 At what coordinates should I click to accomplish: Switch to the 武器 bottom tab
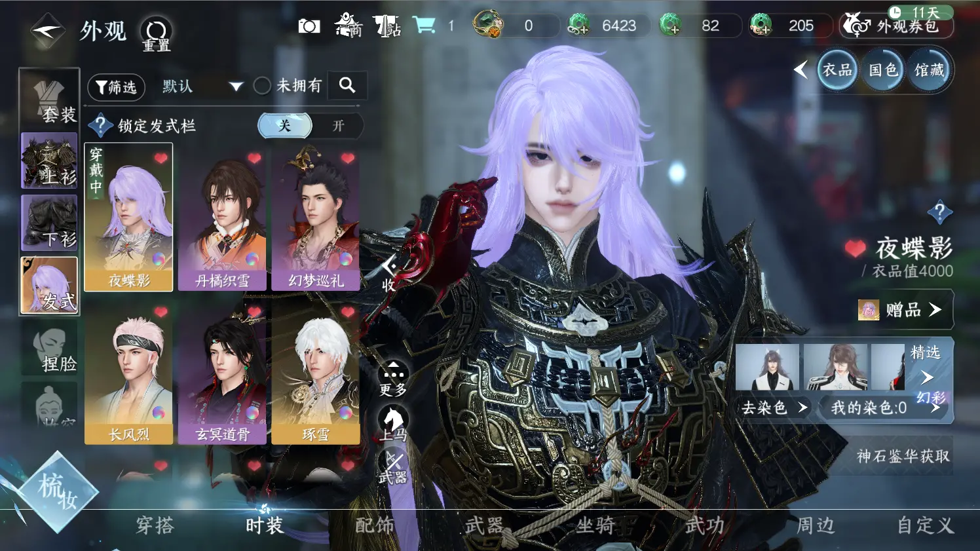click(485, 525)
